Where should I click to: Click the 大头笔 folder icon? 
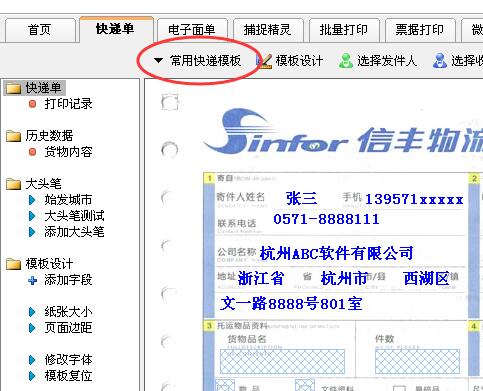13,184
